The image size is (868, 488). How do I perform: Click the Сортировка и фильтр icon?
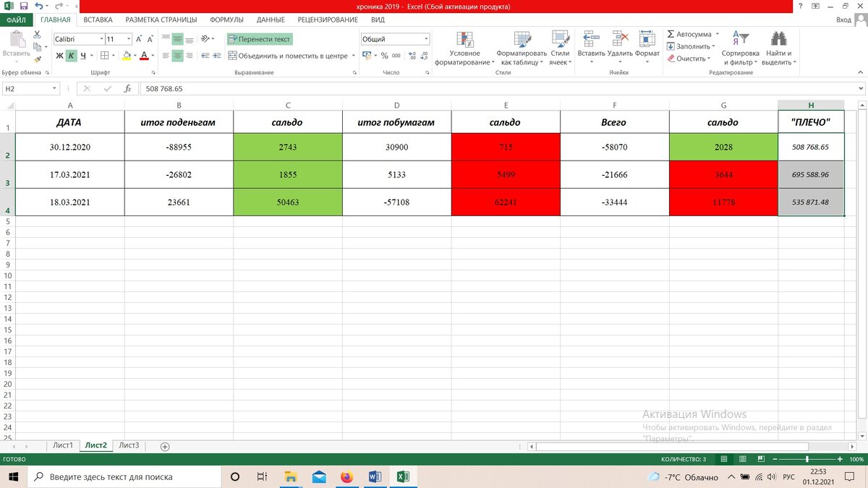click(741, 39)
